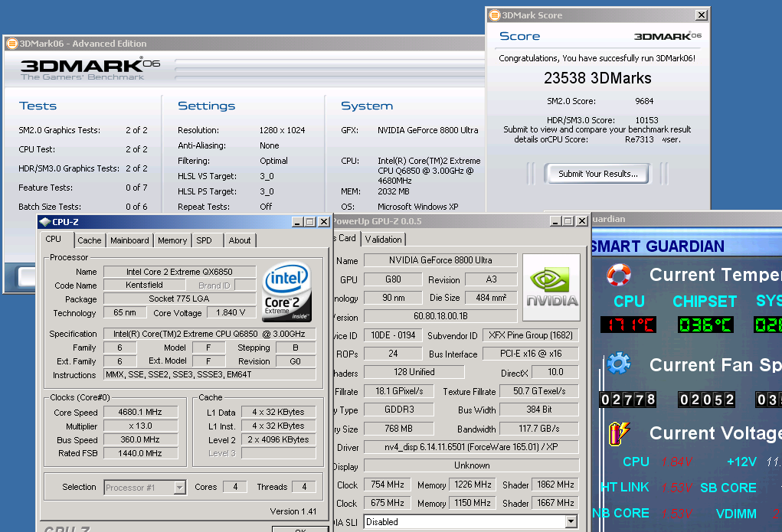Viewport: 782px width, 532px height.
Task: Click the NVIDIA logo in GPU-Z
Action: (551, 287)
